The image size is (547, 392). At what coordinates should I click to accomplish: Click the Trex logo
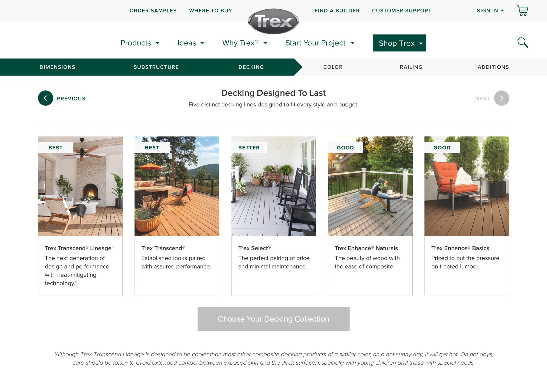(x=273, y=21)
